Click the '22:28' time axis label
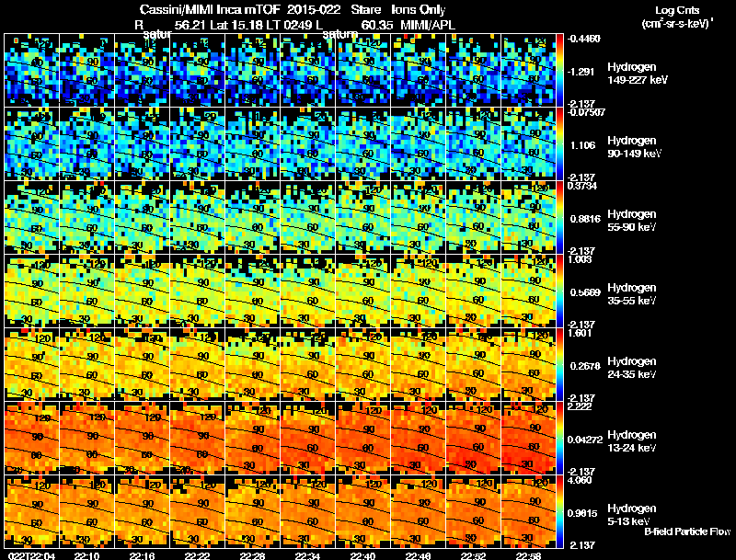 [252, 555]
